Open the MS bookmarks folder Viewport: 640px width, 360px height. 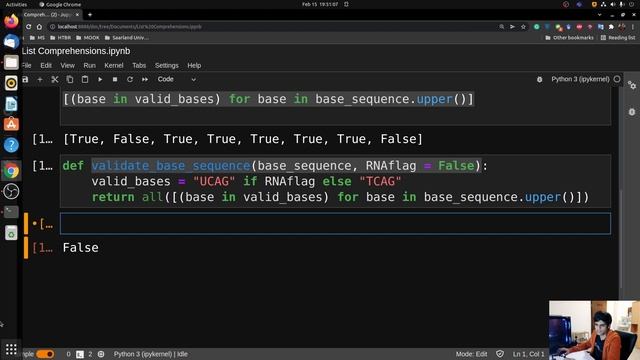[37, 38]
